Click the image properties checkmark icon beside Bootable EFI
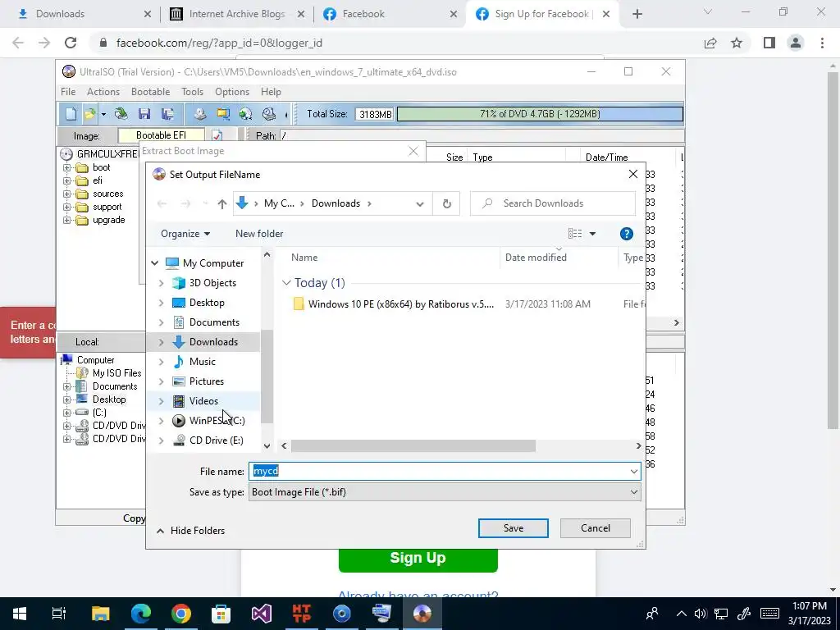The image size is (840, 630). tap(217, 135)
